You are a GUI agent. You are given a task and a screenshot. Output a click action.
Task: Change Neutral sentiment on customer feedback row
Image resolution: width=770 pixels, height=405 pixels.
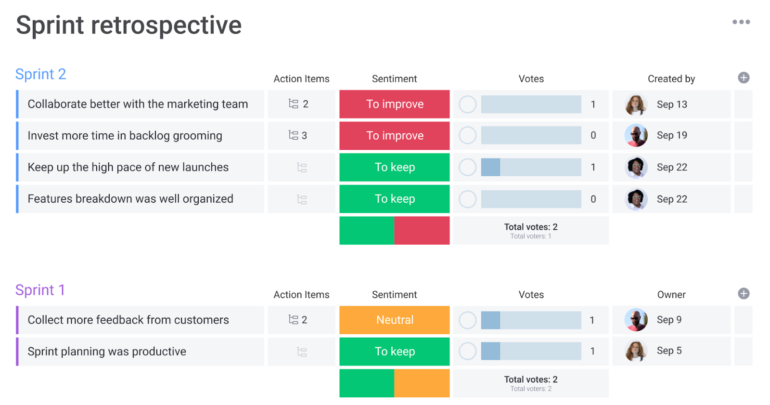[x=394, y=320]
